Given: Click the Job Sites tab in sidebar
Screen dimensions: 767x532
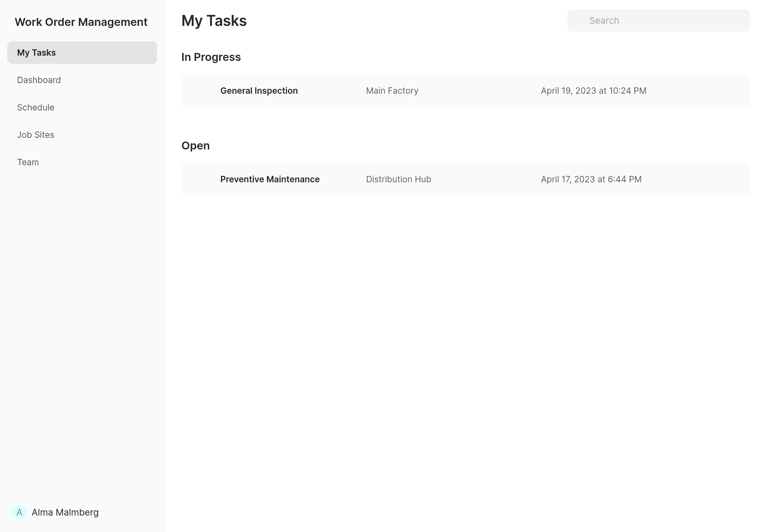Looking at the screenshot, I should [35, 135].
